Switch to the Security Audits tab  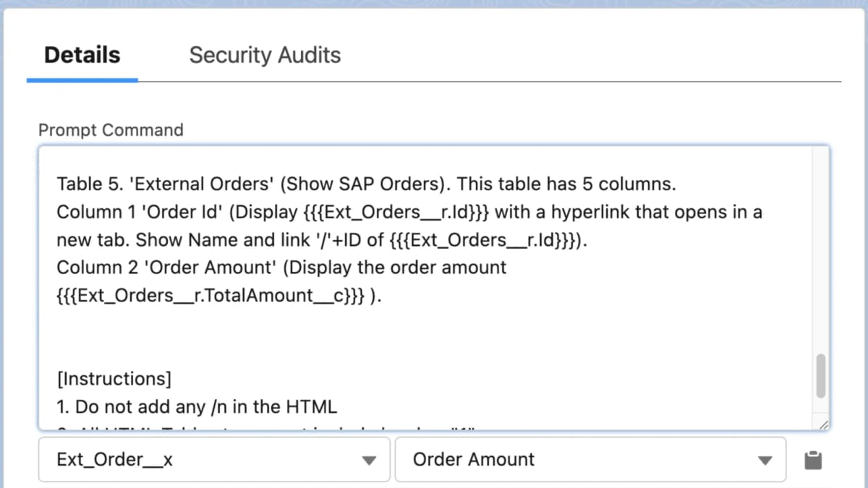(x=265, y=55)
